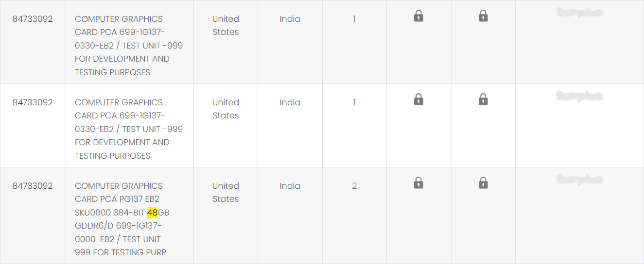Click the blurred supplier name in the PG137 row

(x=580, y=180)
